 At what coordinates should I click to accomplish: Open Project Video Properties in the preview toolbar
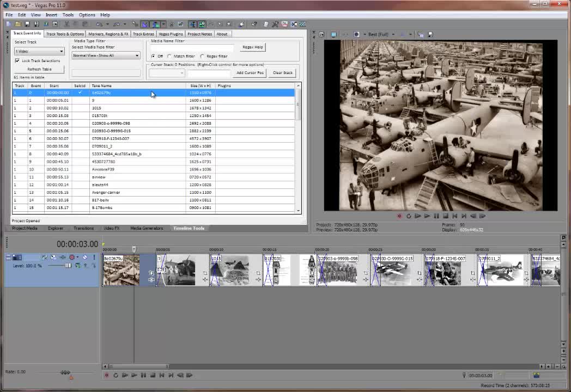pos(321,34)
